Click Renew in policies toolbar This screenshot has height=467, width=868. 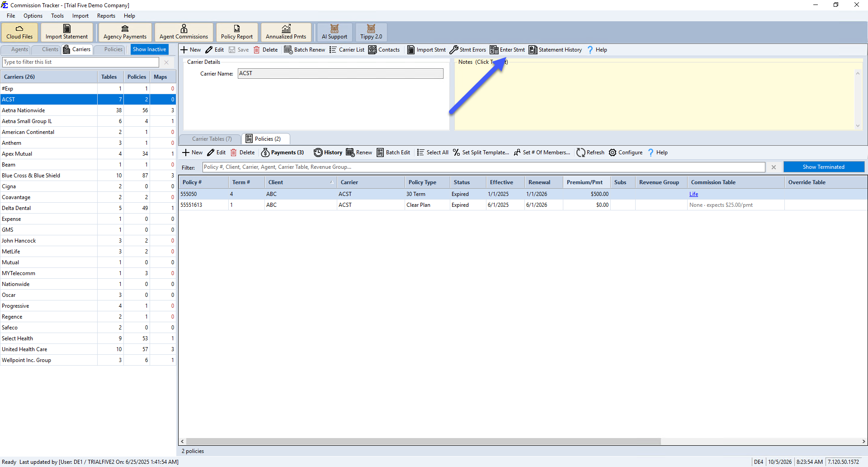359,152
